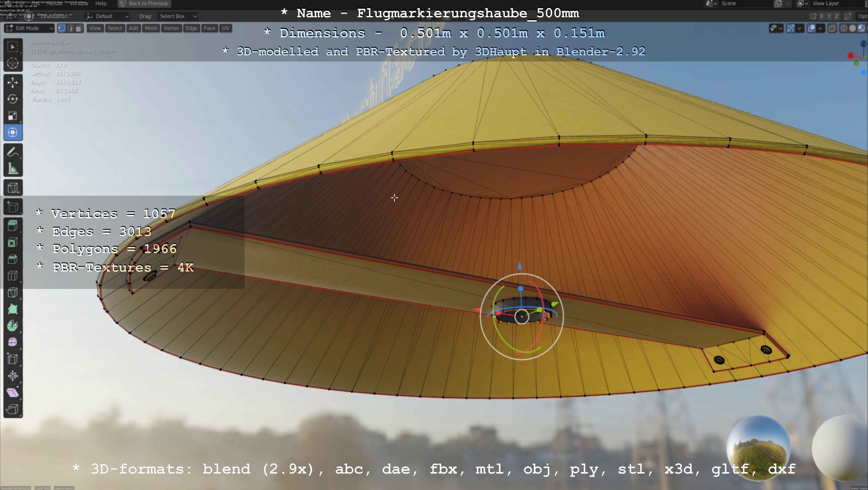Select the Rotate tool in toolbar
The height and width of the screenshot is (490, 868).
[x=12, y=99]
